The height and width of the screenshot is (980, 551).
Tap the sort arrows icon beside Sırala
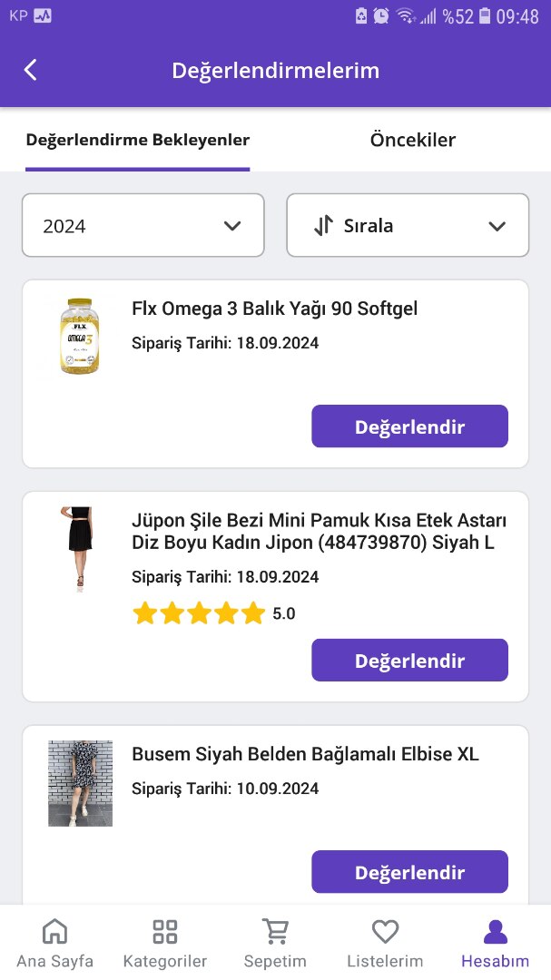[323, 226]
